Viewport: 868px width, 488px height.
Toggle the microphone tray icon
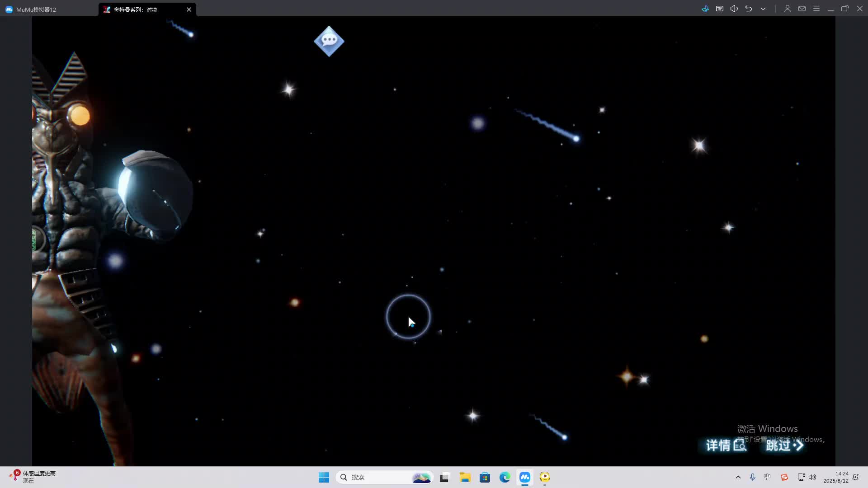coord(753,477)
